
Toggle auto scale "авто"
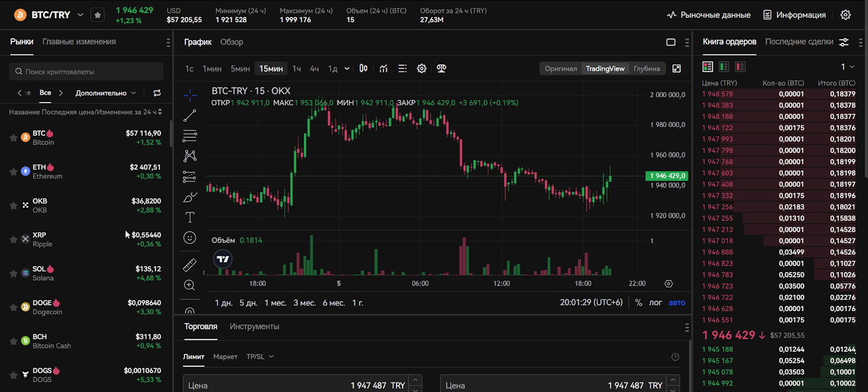click(x=677, y=302)
